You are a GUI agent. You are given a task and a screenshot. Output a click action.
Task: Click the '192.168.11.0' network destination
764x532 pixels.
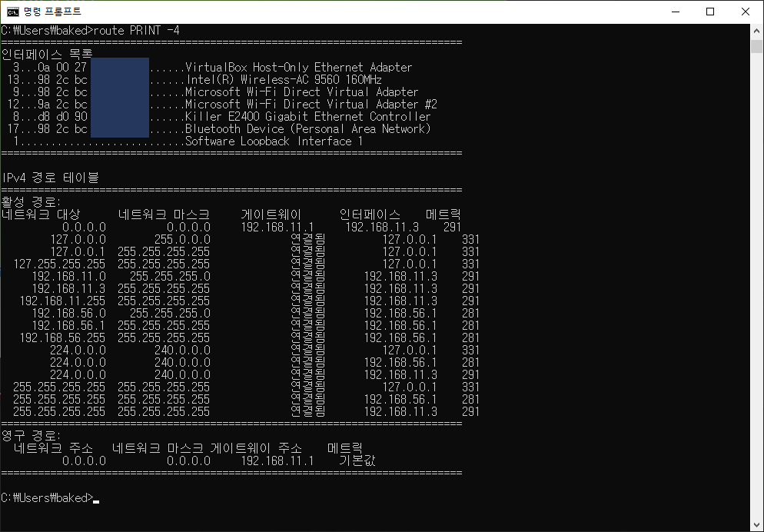coord(68,276)
